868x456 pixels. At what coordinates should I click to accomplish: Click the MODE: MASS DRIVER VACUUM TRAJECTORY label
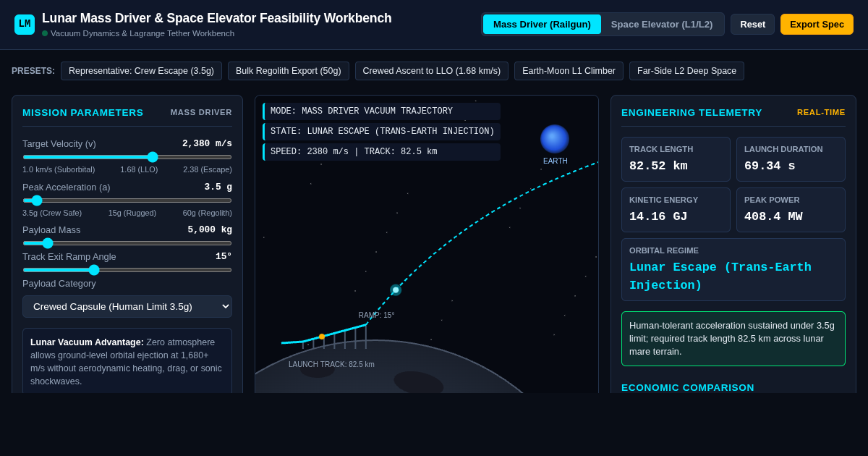(x=382, y=111)
